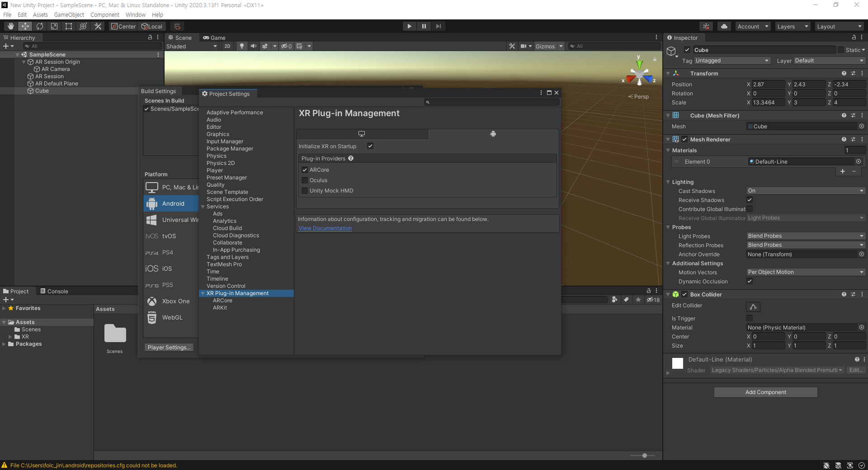Image resolution: width=868 pixels, height=470 pixels.
Task: Add a material element with plus
Action: pos(843,171)
